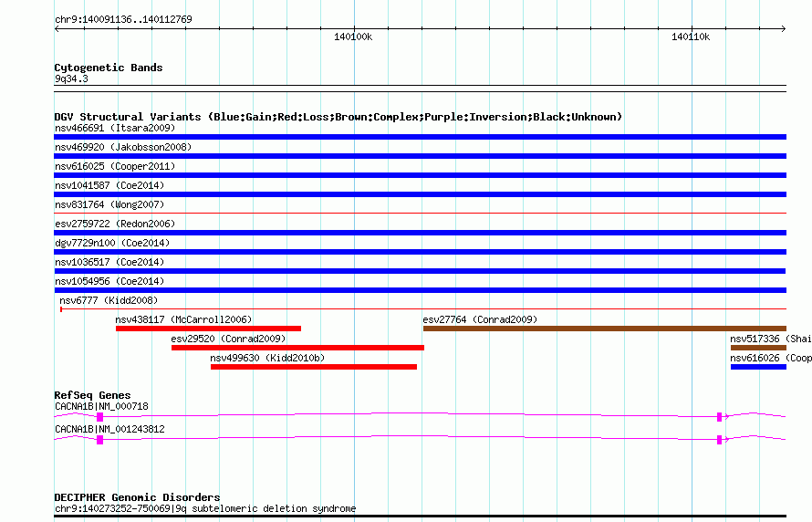
Task: Select the dgv7729n100 (Coe2014) label
Action: pyautogui.click(x=112, y=243)
